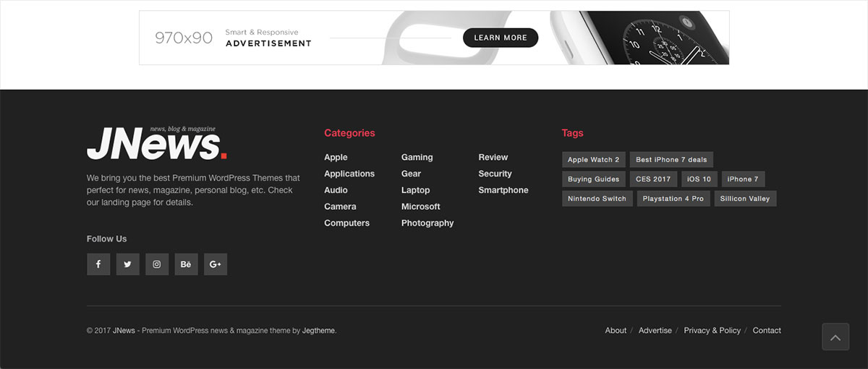This screenshot has height=369, width=868.
Task: Open the Apple category link
Action: [336, 157]
